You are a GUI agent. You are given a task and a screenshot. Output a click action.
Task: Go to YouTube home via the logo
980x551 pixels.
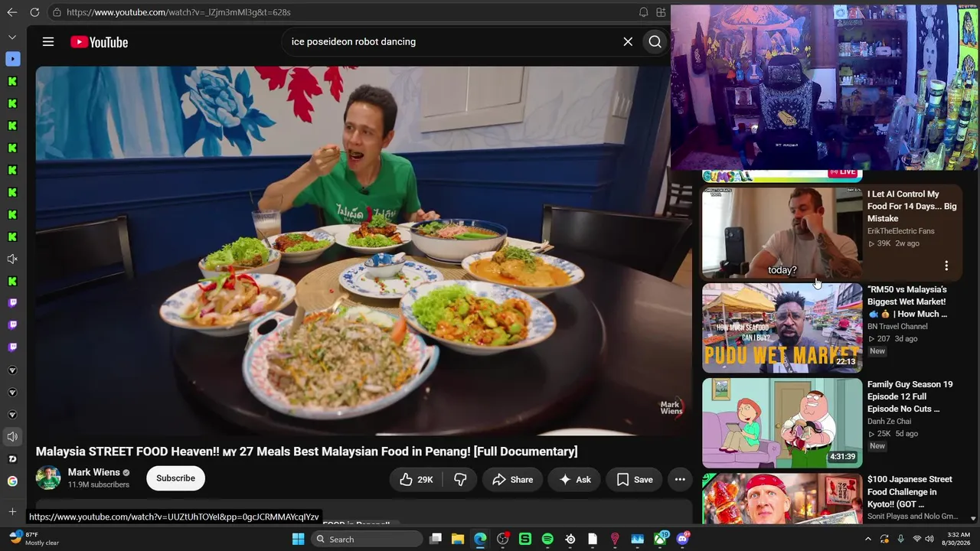tap(100, 42)
